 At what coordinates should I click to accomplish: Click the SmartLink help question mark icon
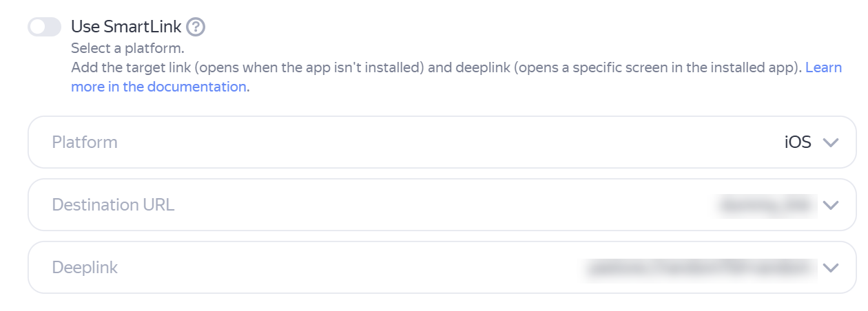point(196,27)
